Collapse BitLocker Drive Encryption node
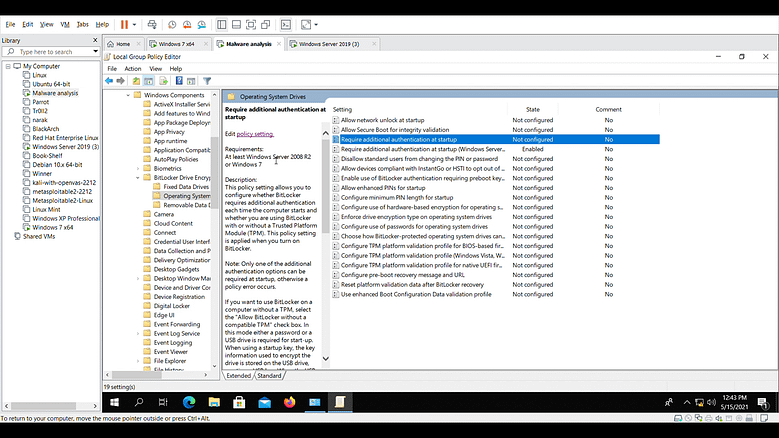Screen dimensions: 779x438 coord(138,178)
